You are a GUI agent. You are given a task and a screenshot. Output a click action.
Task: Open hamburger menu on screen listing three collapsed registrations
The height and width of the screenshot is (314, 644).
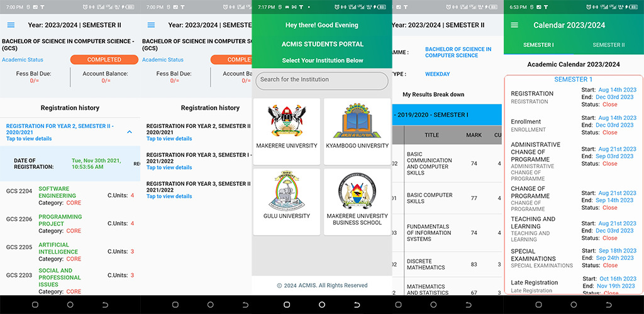[151, 25]
